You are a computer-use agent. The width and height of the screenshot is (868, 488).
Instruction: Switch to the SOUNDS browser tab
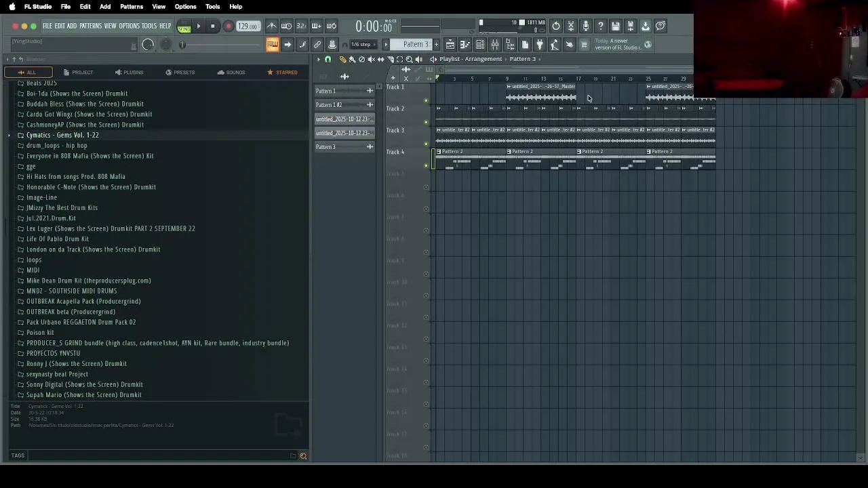231,72
